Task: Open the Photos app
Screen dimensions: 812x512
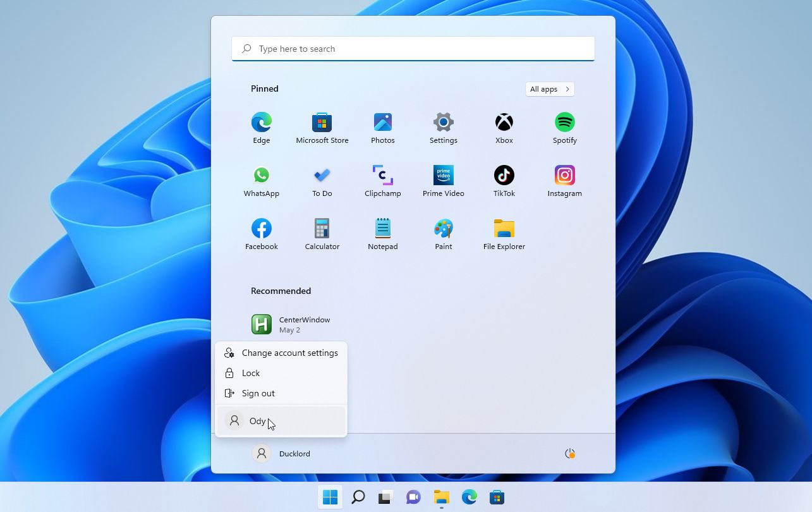Action: tap(383, 128)
